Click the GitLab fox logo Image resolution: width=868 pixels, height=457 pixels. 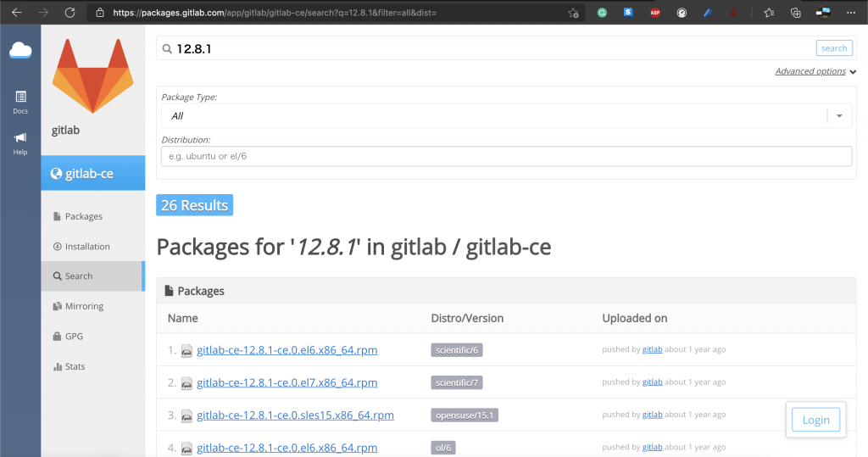92,75
